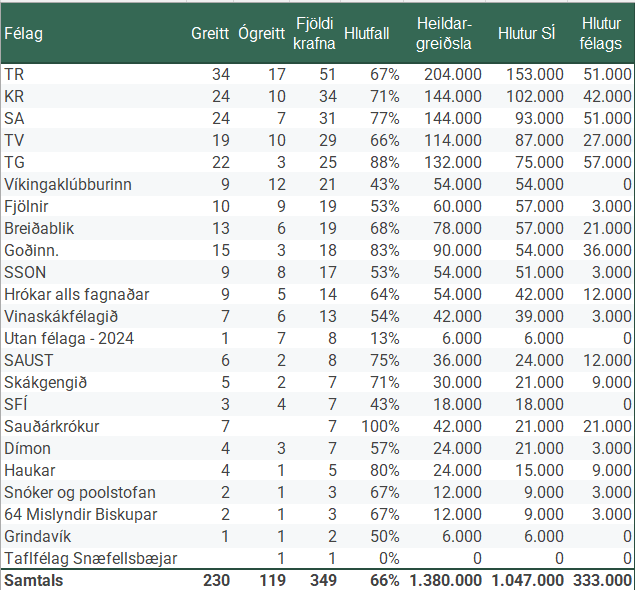The height and width of the screenshot is (590, 635).
Task: Select the Víkingaklúbburinn club name cell
Action: tap(68, 184)
